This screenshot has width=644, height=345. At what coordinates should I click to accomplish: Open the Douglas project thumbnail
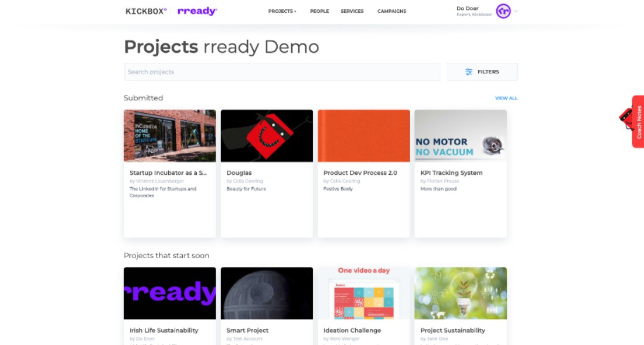(267, 136)
